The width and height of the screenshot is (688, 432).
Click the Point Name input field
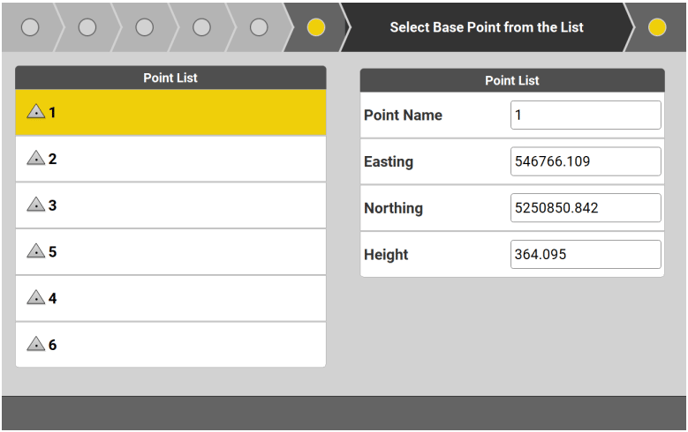pos(585,115)
